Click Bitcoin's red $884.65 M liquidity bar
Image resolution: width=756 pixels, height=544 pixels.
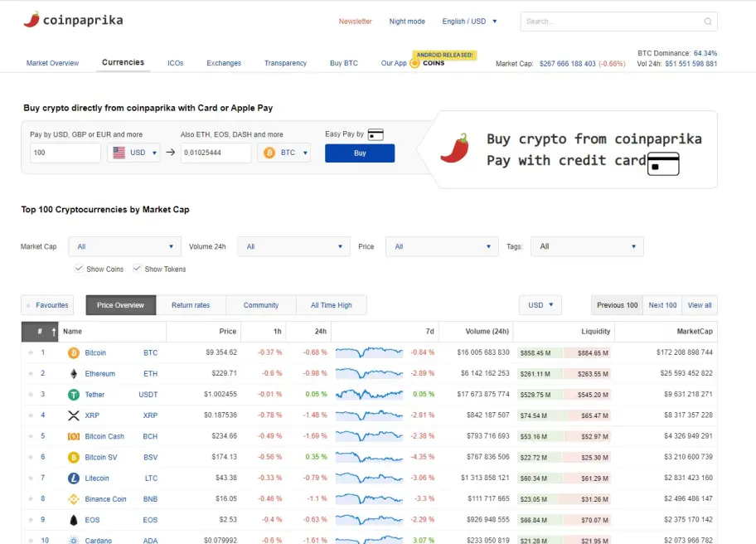(x=587, y=353)
